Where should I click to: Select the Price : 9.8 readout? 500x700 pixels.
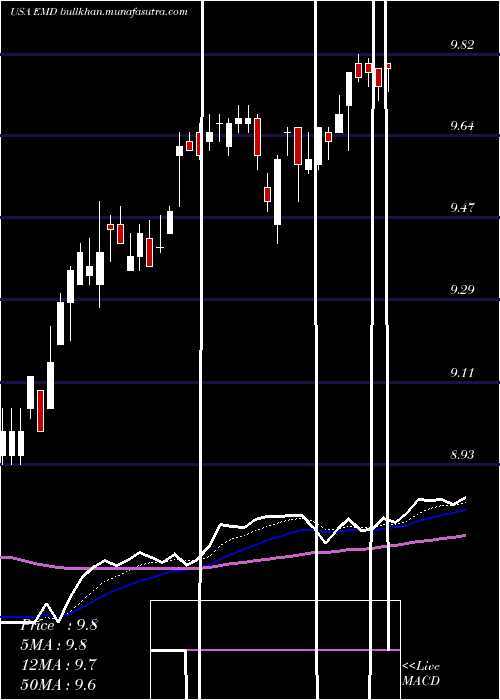58,625
